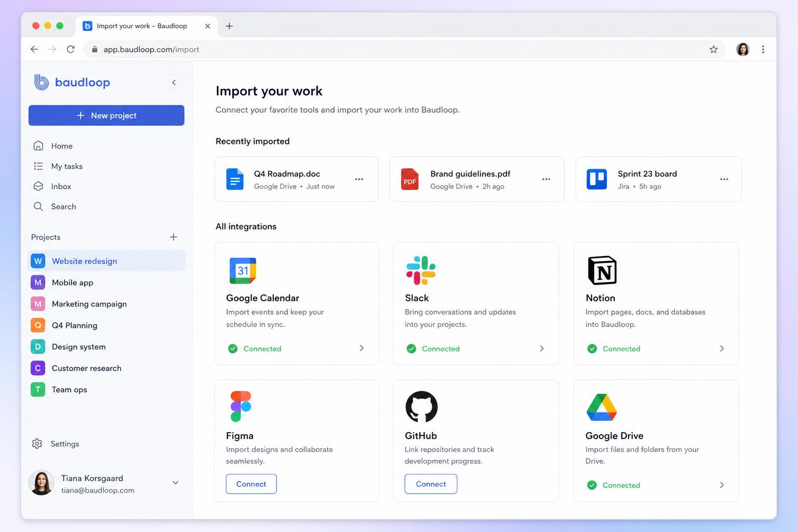Click the Slack logo icon
Viewport: 798px width, 532px height.
point(421,270)
